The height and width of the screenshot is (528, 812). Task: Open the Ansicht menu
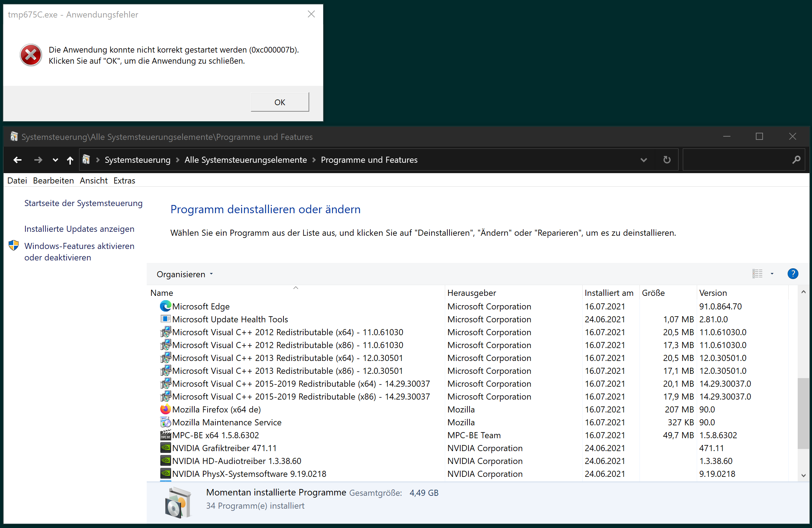point(93,181)
